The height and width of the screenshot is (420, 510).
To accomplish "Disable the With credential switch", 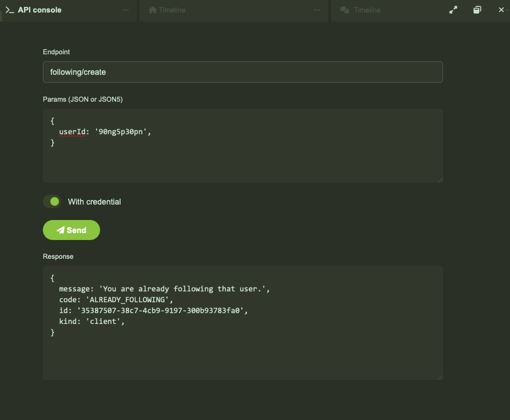I will (52, 202).
